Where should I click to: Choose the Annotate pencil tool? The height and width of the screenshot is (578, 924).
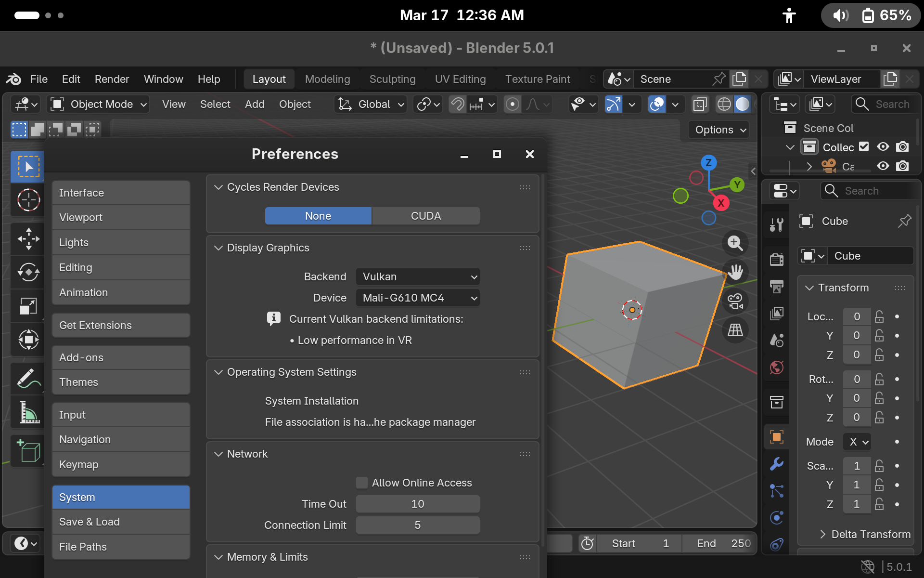point(28,378)
